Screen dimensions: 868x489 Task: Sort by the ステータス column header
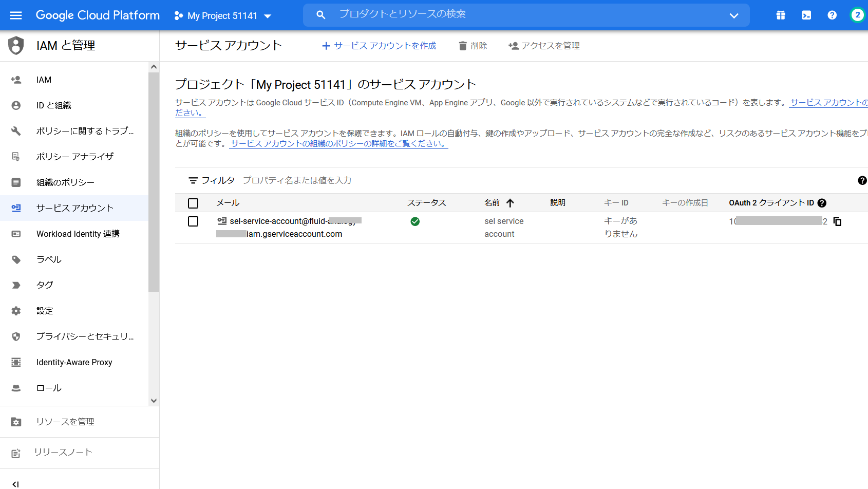pyautogui.click(x=427, y=203)
